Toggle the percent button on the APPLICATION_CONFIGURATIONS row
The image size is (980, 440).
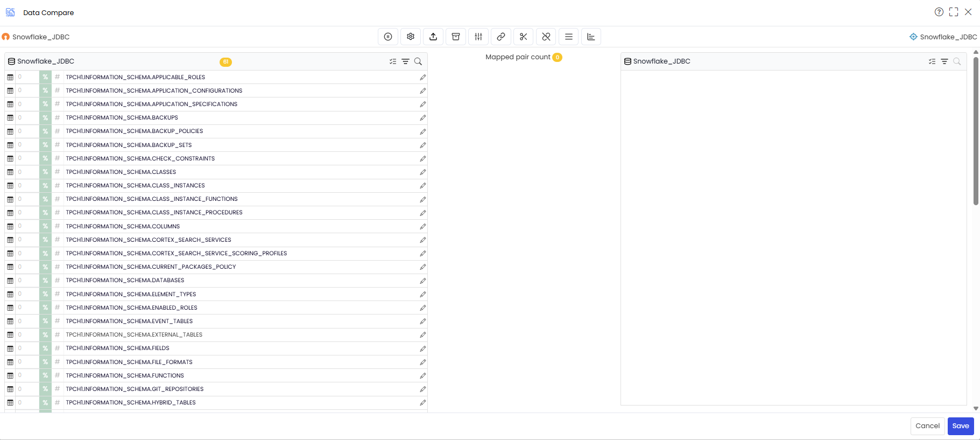tap(45, 90)
